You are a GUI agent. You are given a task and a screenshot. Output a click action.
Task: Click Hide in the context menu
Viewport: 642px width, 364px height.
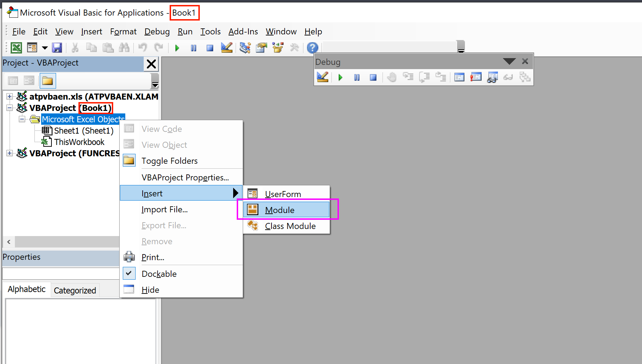pyautogui.click(x=181, y=290)
